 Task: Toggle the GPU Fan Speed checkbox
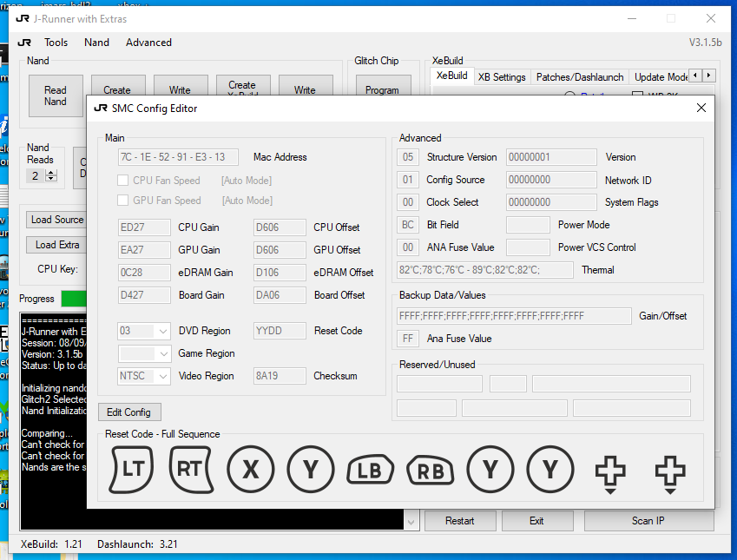point(122,200)
